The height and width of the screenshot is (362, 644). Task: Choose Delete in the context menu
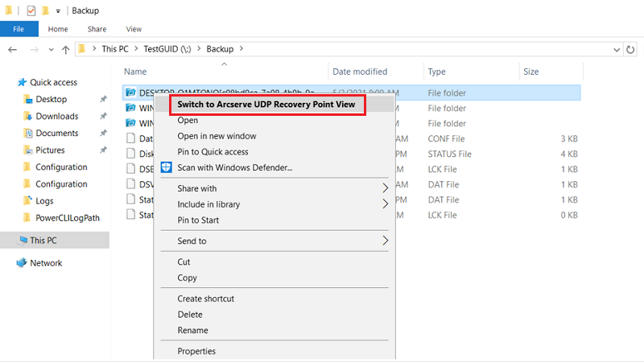pyautogui.click(x=190, y=315)
